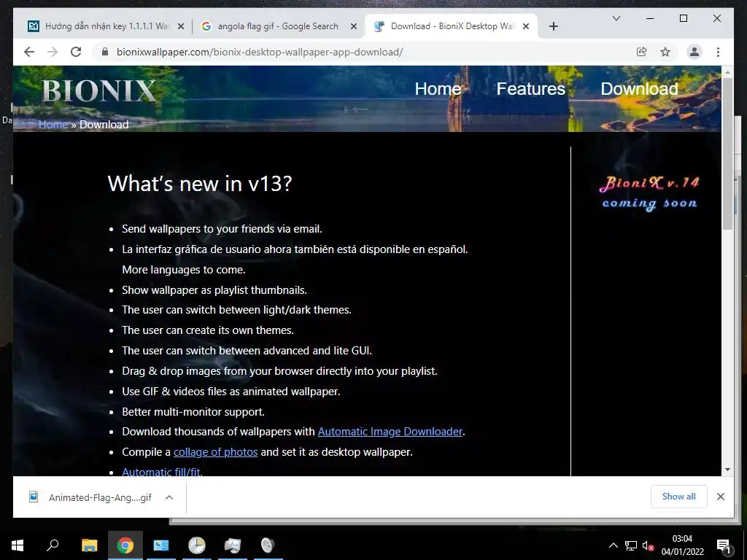This screenshot has width=747, height=560.
Task: Open Windows taskbar search
Action: tap(53, 545)
